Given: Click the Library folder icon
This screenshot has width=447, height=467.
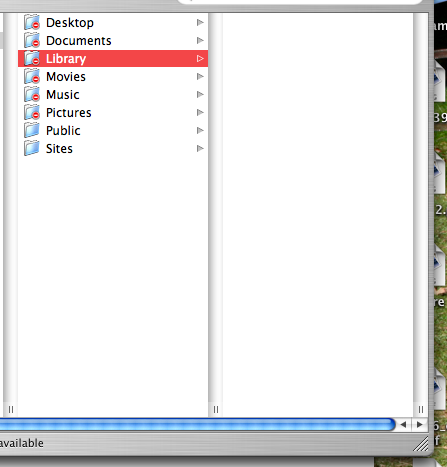Looking at the screenshot, I should [32, 58].
